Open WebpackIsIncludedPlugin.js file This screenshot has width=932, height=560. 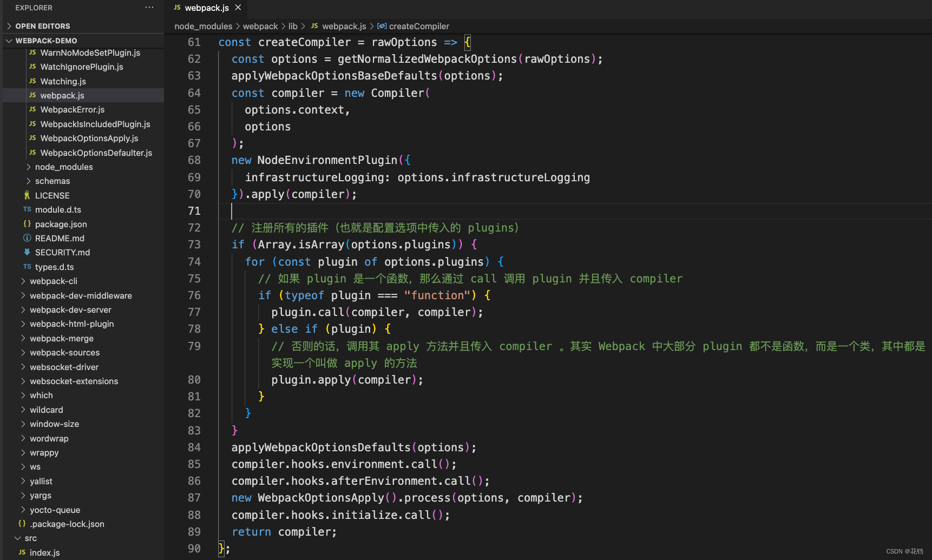95,124
